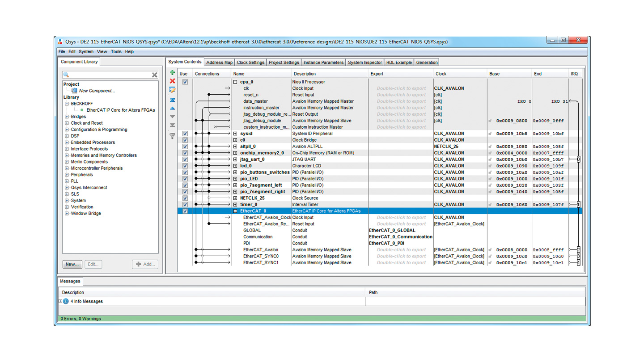Click the info icon beside 4 Info Messages
This screenshot has width=644, height=362.
pos(66,301)
